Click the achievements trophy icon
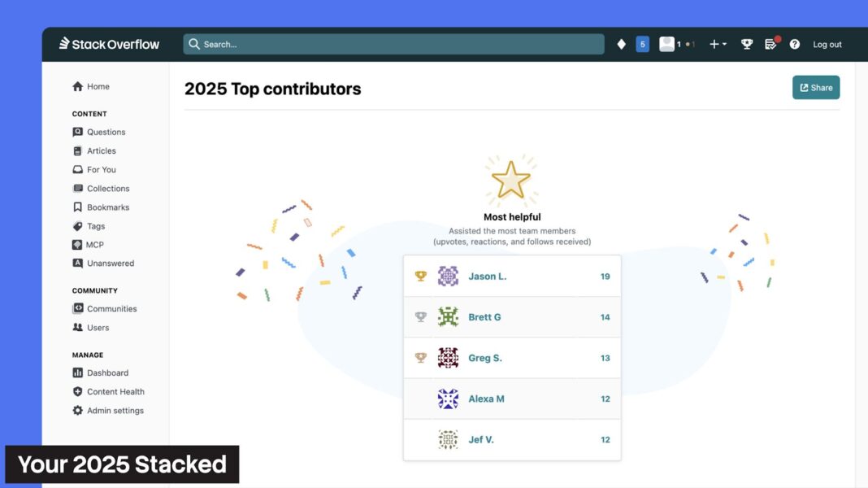The height and width of the screenshot is (488, 868). coord(746,44)
